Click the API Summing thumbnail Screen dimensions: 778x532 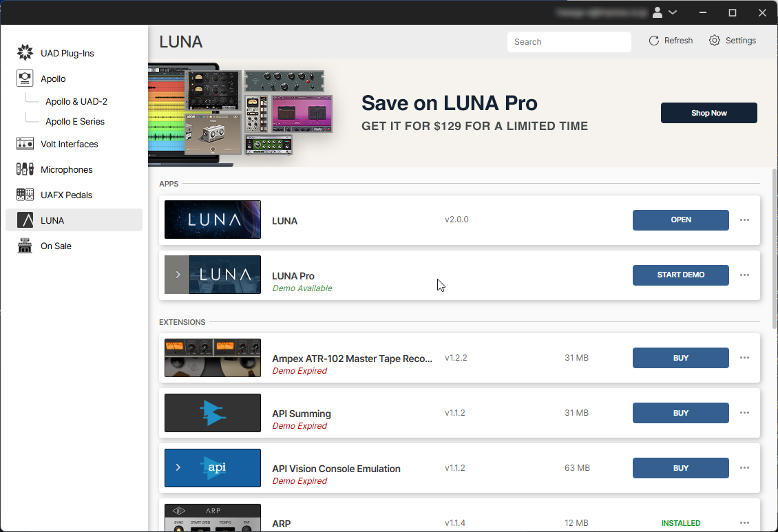212,412
